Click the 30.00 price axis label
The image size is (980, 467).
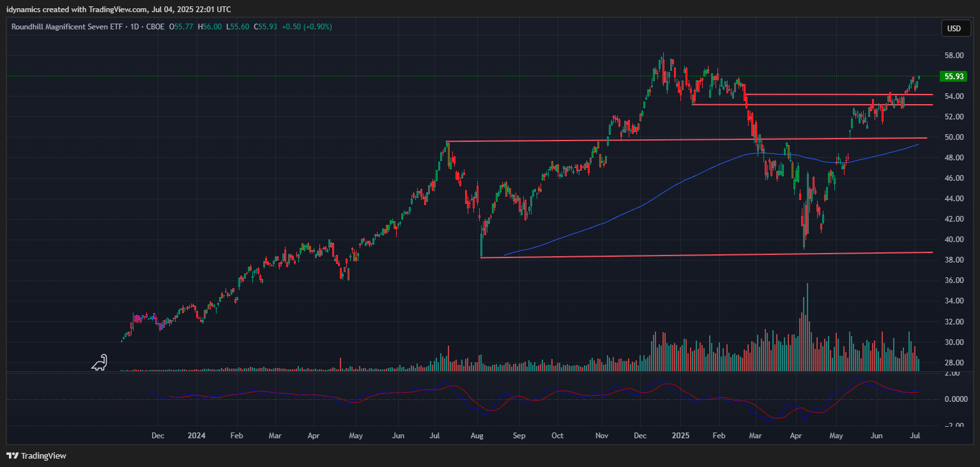pyautogui.click(x=954, y=342)
